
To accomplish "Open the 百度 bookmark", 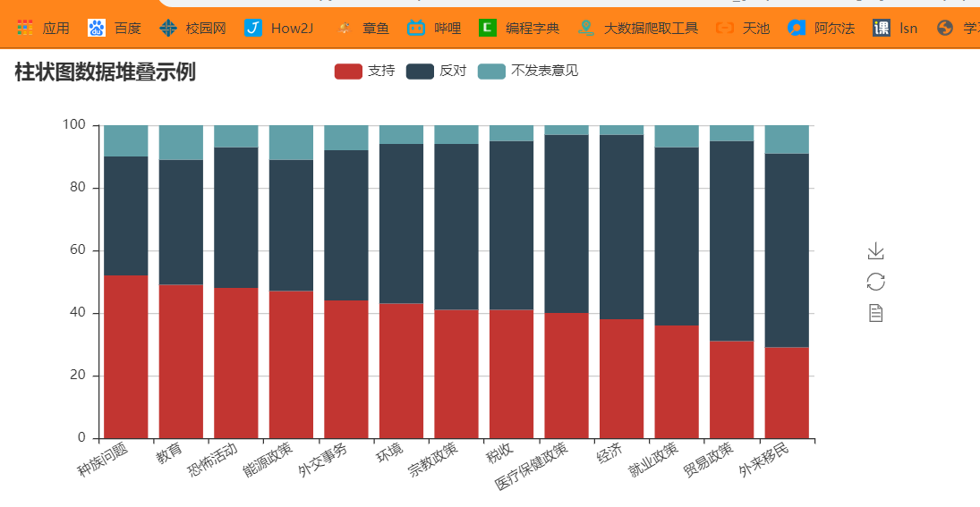I will [x=115, y=28].
